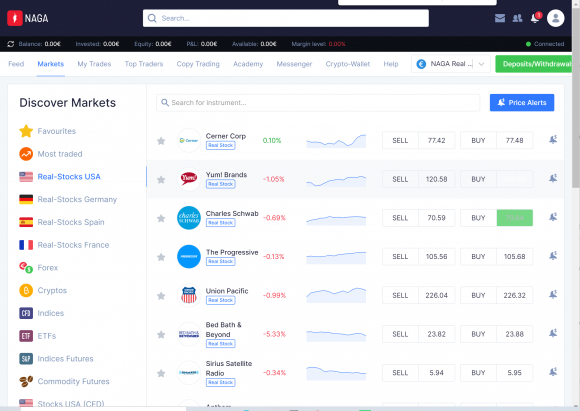
Task: Set price alert bell for Charles Schwab
Action: coord(553,217)
